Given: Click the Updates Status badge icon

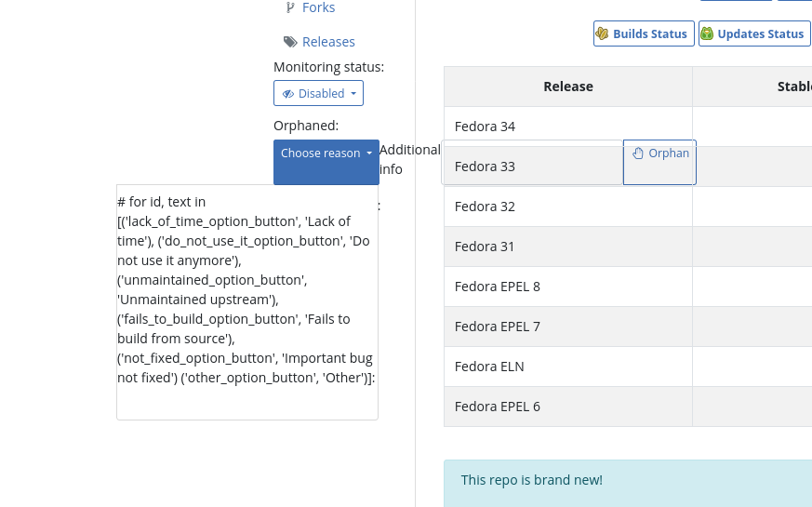Looking at the screenshot, I should (x=707, y=33).
